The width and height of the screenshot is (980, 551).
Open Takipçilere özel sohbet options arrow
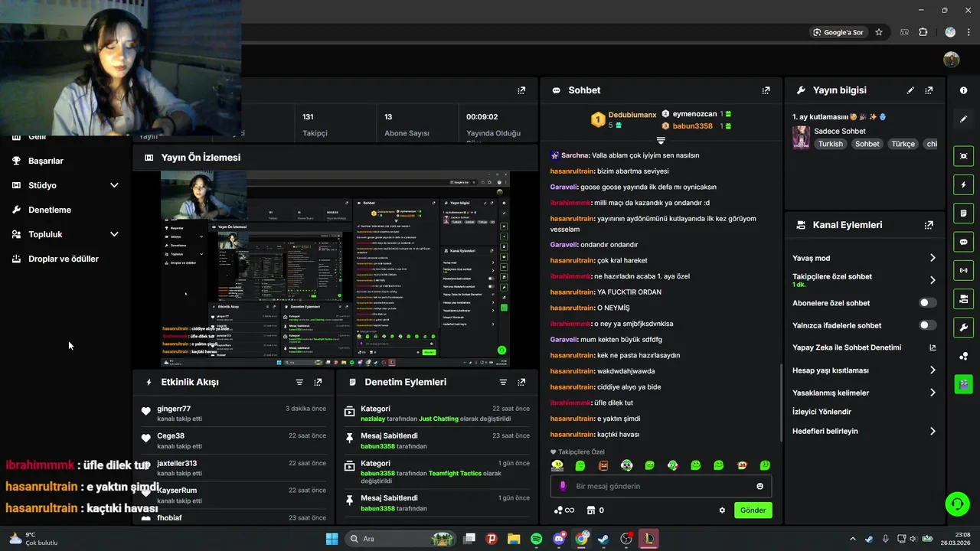(x=933, y=280)
